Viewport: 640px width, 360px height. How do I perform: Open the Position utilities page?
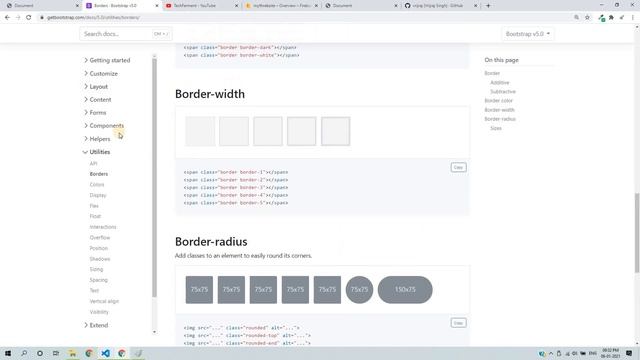[99, 248]
